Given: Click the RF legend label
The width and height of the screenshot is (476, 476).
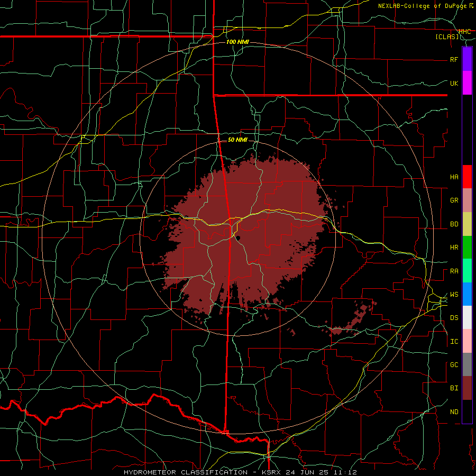Looking at the screenshot, I should pos(454,59).
